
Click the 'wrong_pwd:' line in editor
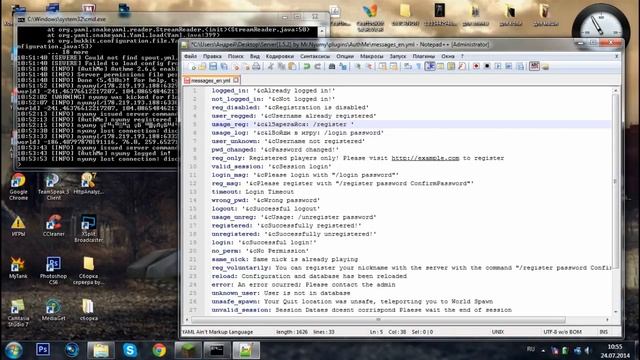click(x=265, y=200)
